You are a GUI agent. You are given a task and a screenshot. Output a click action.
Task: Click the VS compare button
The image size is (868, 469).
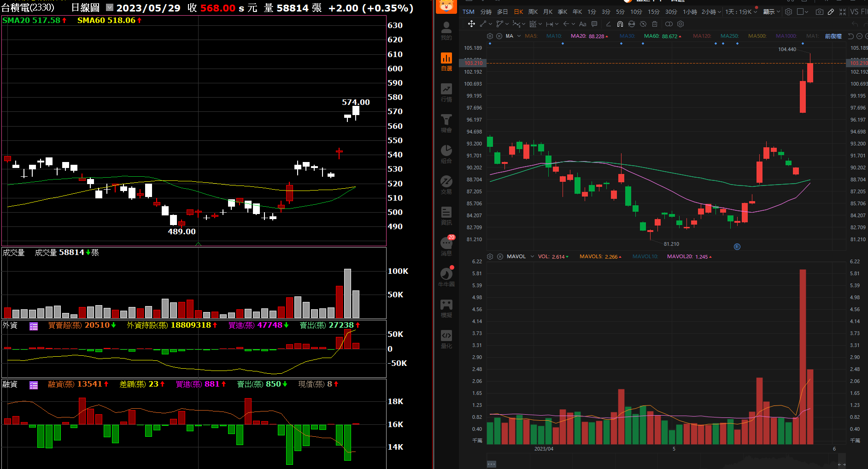coord(854,12)
